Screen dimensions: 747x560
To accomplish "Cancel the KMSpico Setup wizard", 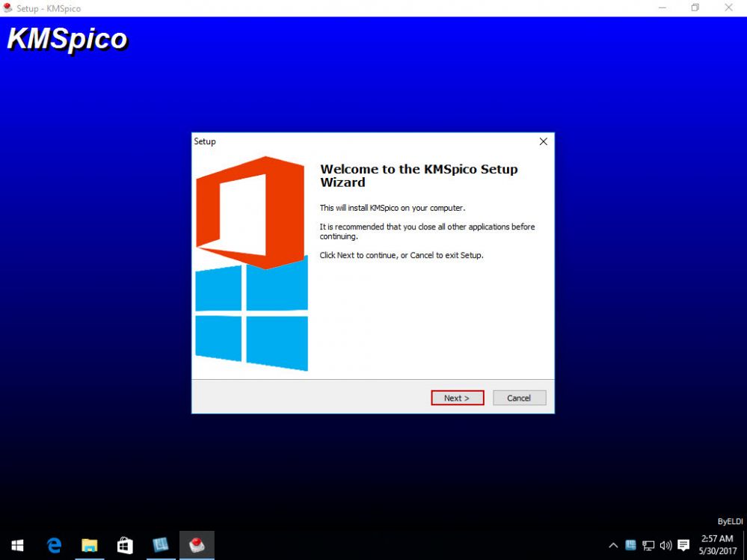I will [x=519, y=398].
